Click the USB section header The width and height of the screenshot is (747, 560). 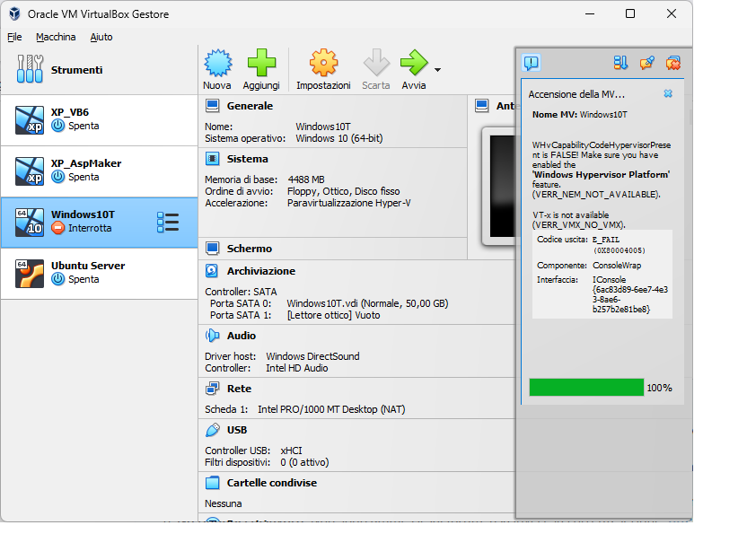click(x=237, y=430)
